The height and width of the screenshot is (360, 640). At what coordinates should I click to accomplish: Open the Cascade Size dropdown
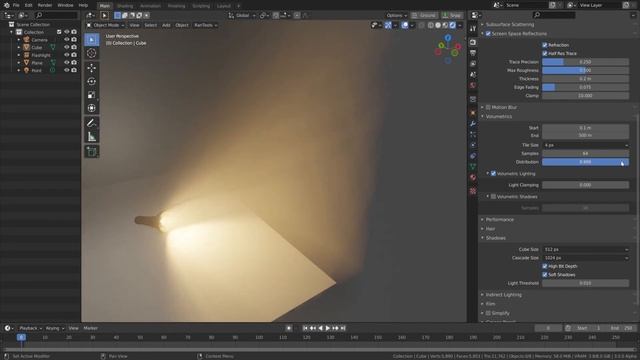[x=585, y=258]
